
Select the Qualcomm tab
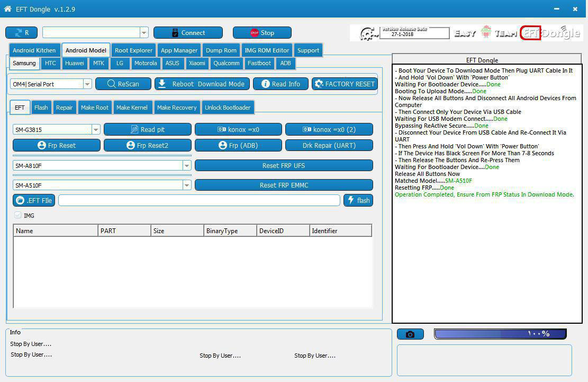(x=227, y=63)
